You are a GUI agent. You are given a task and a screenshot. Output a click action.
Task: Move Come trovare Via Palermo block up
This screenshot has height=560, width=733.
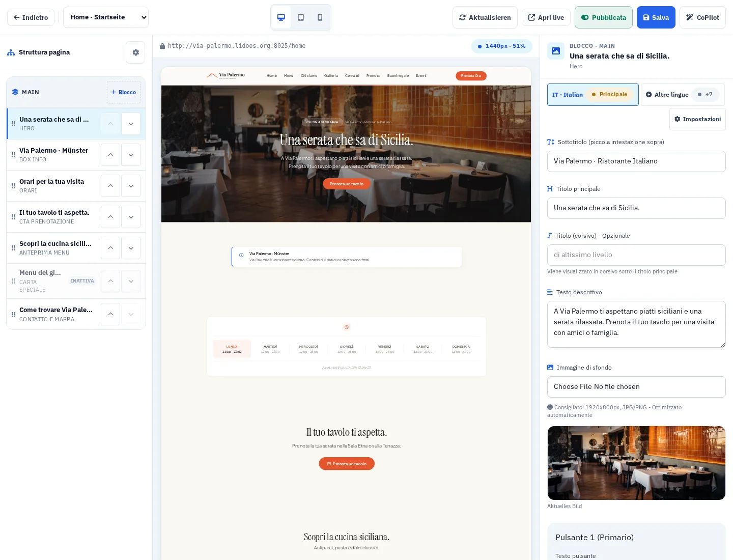click(x=110, y=314)
